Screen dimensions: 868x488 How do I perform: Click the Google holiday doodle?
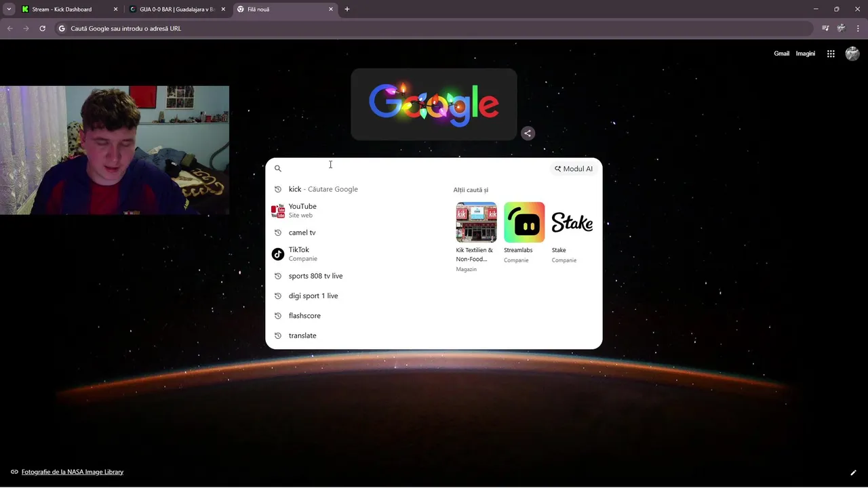(434, 104)
